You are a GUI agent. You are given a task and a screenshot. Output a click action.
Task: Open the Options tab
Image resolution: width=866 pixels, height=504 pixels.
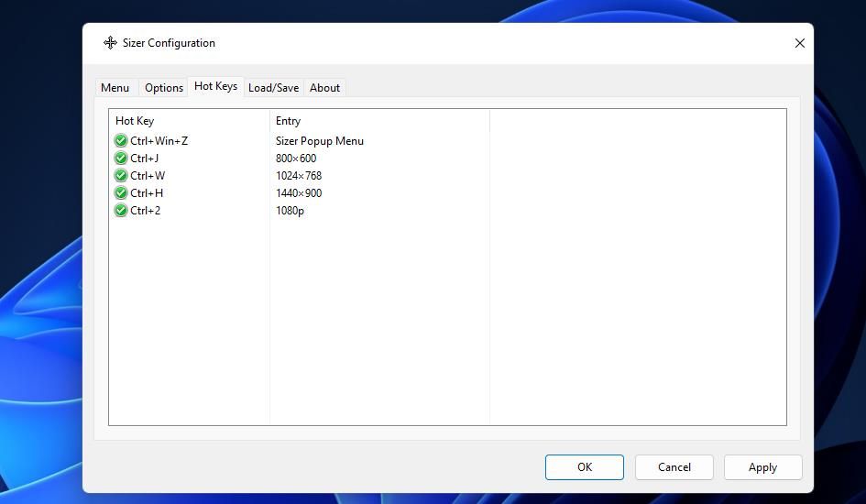tap(164, 88)
